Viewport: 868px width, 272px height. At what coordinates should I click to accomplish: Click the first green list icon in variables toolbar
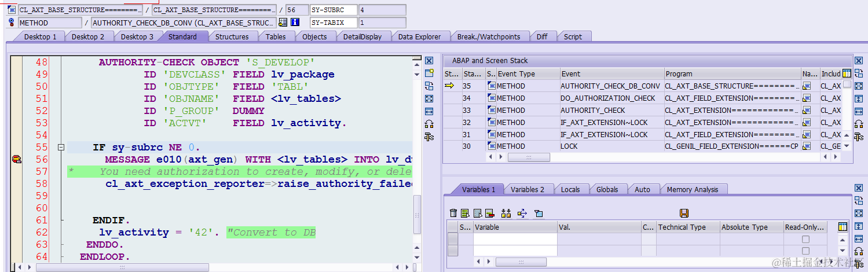point(464,214)
